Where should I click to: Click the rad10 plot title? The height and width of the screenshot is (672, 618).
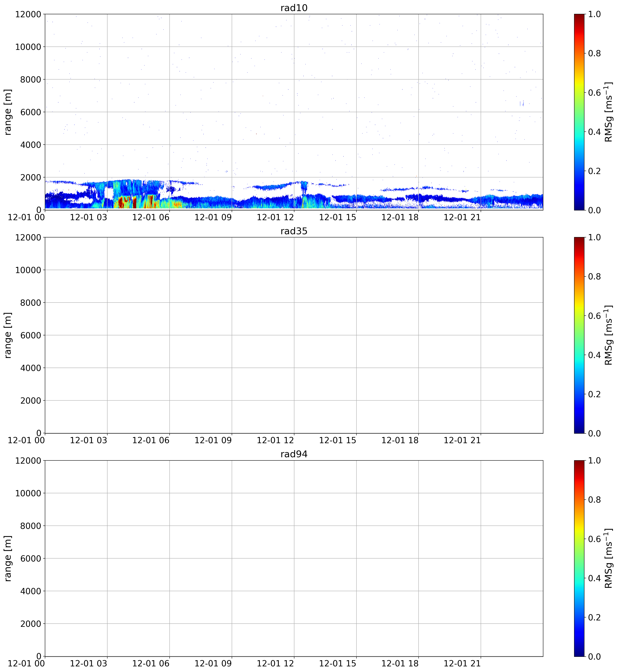294,8
